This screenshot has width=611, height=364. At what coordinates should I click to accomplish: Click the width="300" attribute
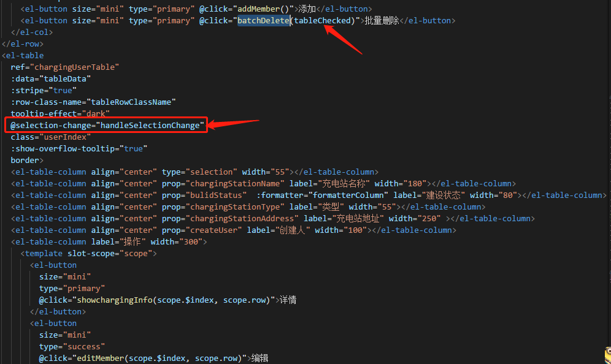(177, 242)
